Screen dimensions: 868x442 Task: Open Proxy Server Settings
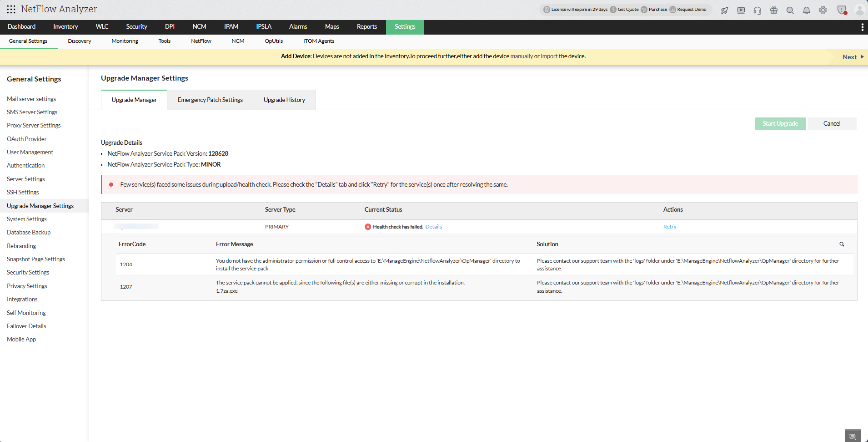(x=34, y=125)
